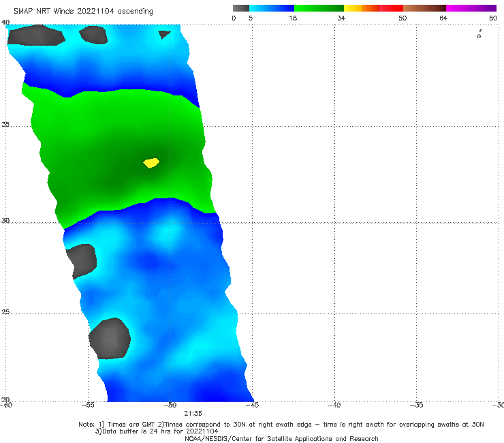The height and width of the screenshot is (443, 504).
Task: Click the magenta 64-80 color bar segment
Action: (x=471, y=8)
